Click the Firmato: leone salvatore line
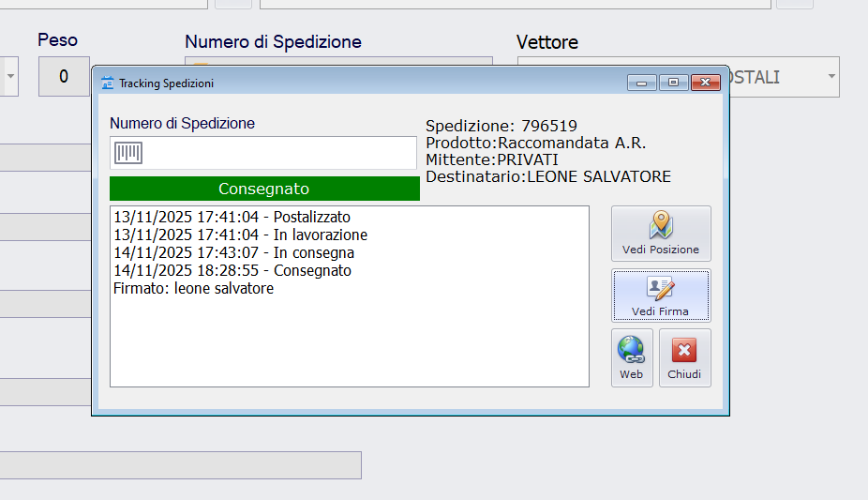The image size is (868, 500). coord(193,288)
